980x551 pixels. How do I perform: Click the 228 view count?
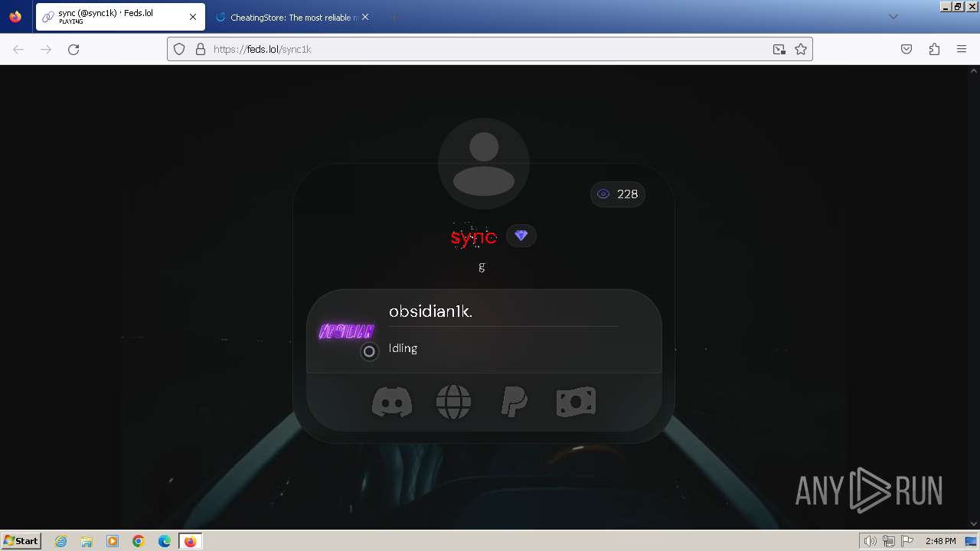click(628, 194)
